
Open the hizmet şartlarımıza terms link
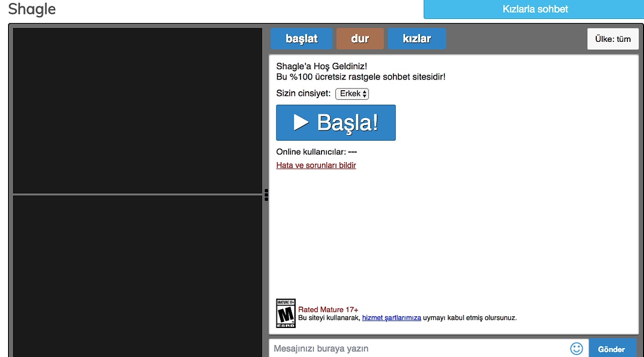[391, 318]
